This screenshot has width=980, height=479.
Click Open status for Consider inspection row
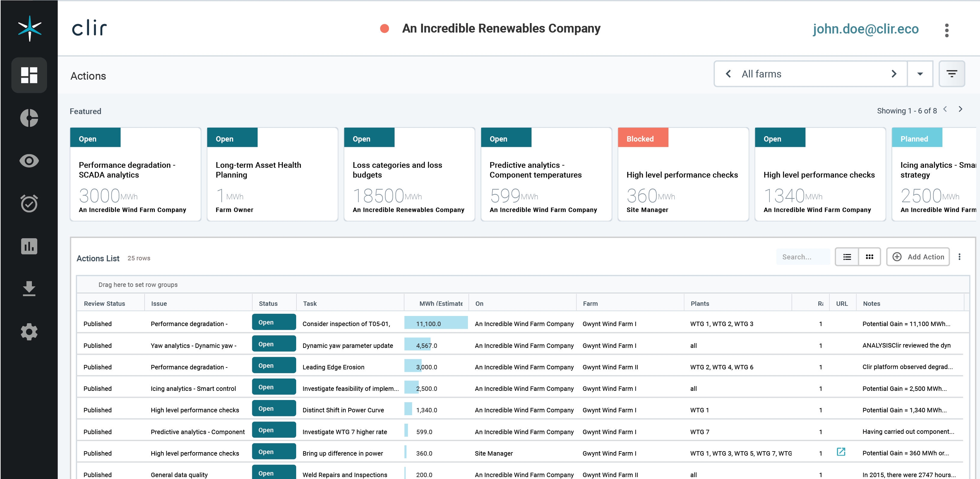point(274,322)
